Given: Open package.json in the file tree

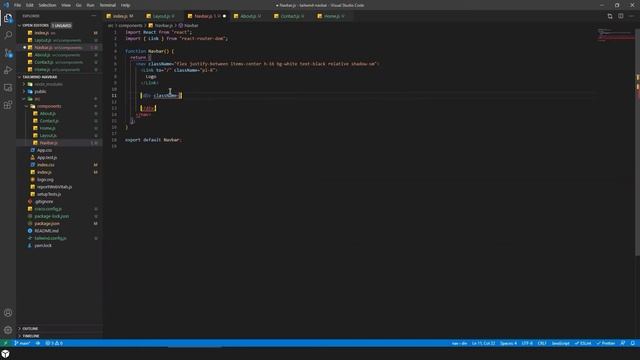Looking at the screenshot, I should coord(47,224).
